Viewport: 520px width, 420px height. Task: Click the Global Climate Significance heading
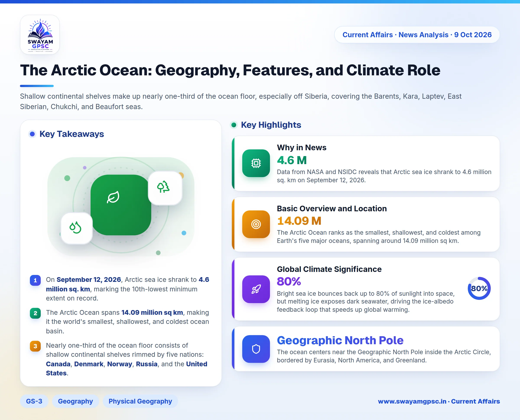coord(329,269)
